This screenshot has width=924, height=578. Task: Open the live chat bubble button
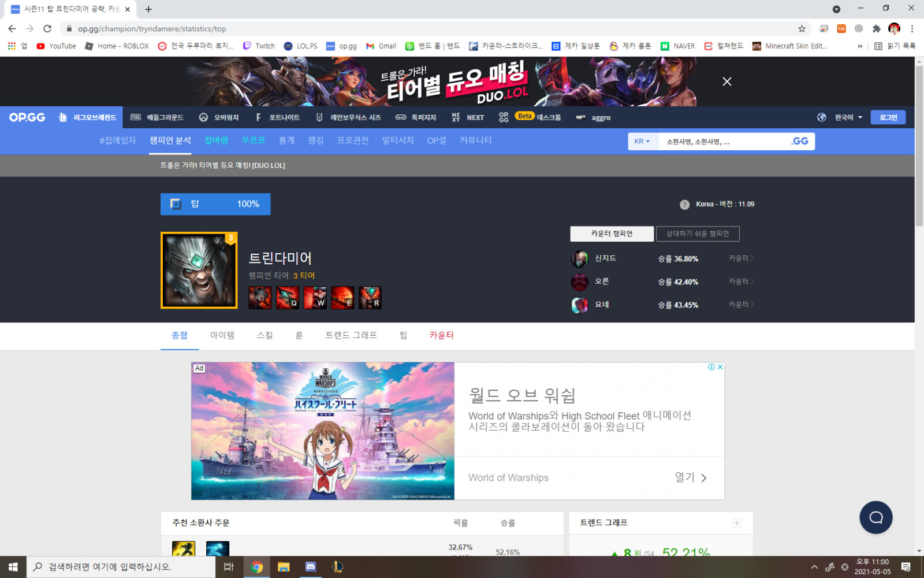click(x=876, y=517)
